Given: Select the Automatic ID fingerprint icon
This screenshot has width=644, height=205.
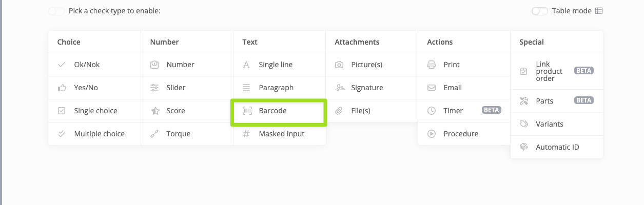Looking at the screenshot, I should (524, 147).
